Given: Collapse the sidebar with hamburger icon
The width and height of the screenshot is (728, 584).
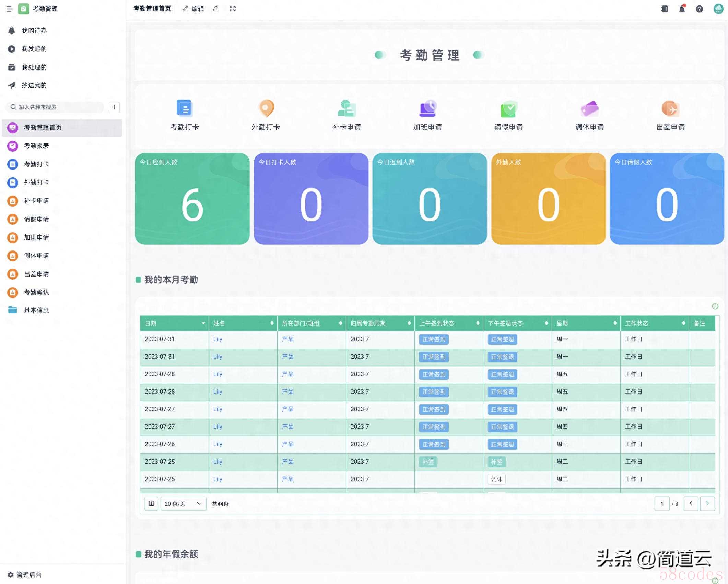Looking at the screenshot, I should [x=10, y=9].
